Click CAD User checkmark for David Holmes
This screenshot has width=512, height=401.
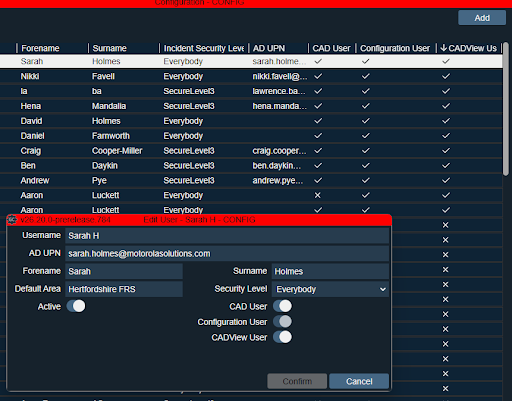pyautogui.click(x=318, y=121)
